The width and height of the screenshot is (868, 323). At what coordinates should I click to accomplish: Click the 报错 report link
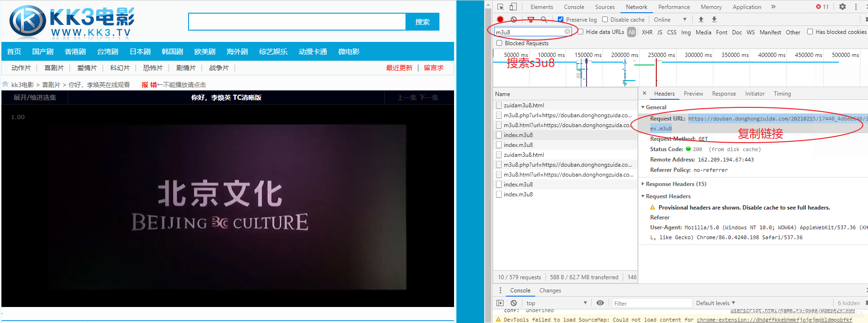click(x=149, y=85)
